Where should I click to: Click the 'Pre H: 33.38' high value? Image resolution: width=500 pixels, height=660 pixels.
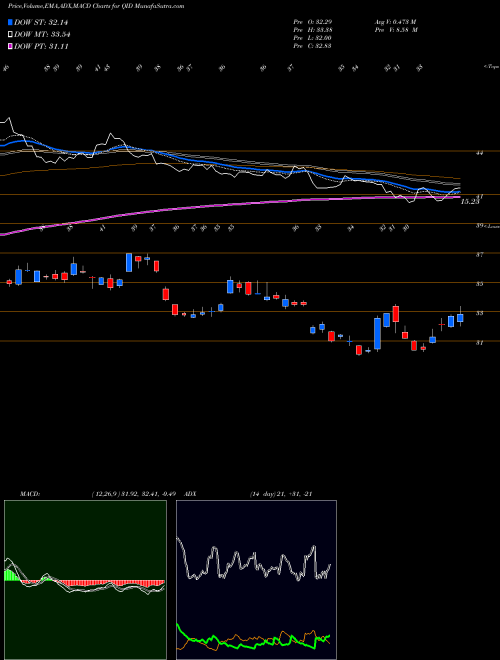pyautogui.click(x=312, y=30)
